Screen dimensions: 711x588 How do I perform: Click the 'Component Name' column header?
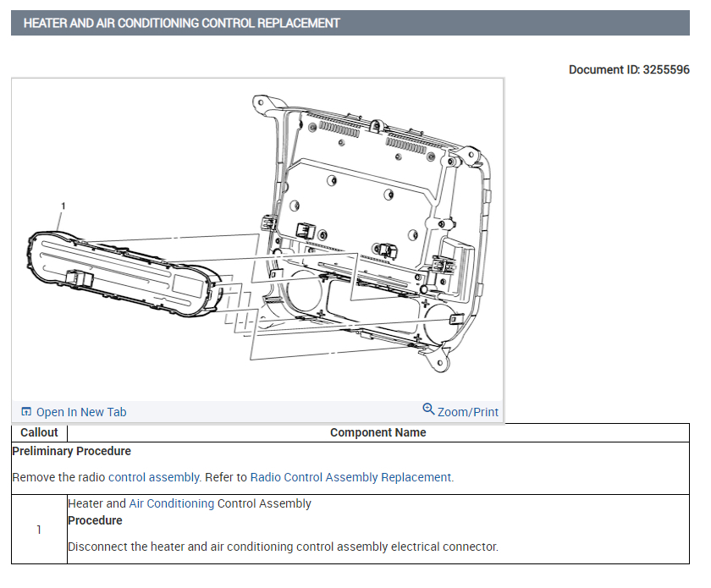click(378, 432)
